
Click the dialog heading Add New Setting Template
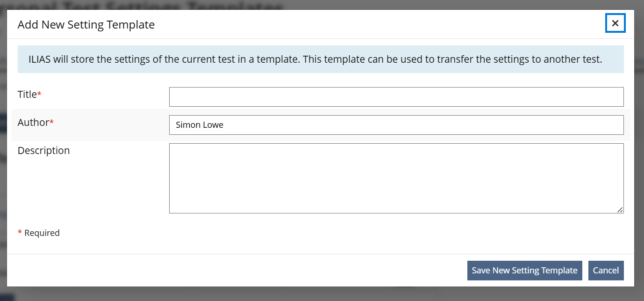pos(86,25)
